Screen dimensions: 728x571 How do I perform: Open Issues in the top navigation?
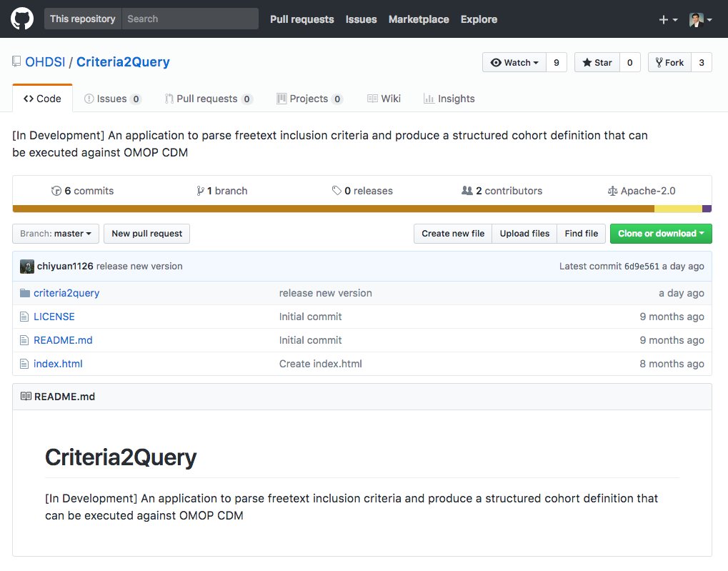point(361,19)
